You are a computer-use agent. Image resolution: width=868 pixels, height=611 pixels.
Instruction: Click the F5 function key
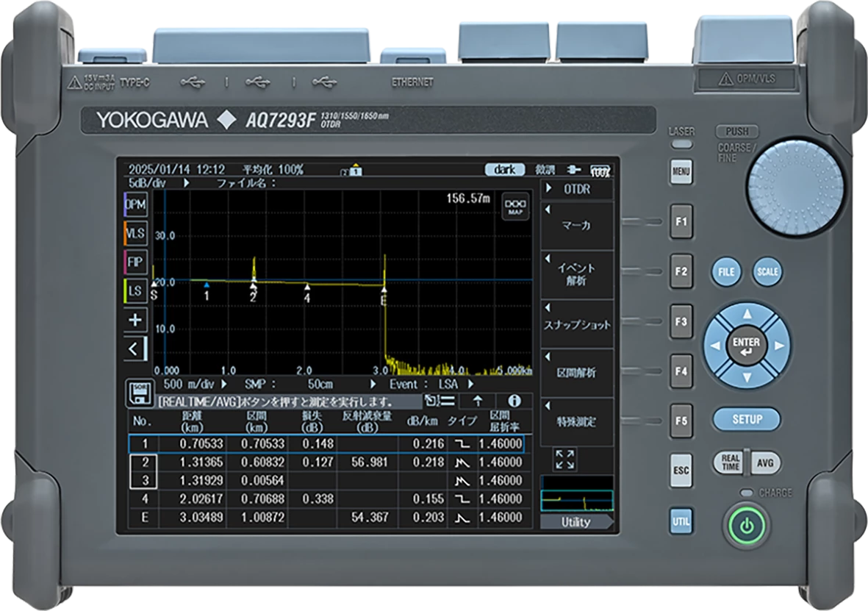tap(681, 421)
